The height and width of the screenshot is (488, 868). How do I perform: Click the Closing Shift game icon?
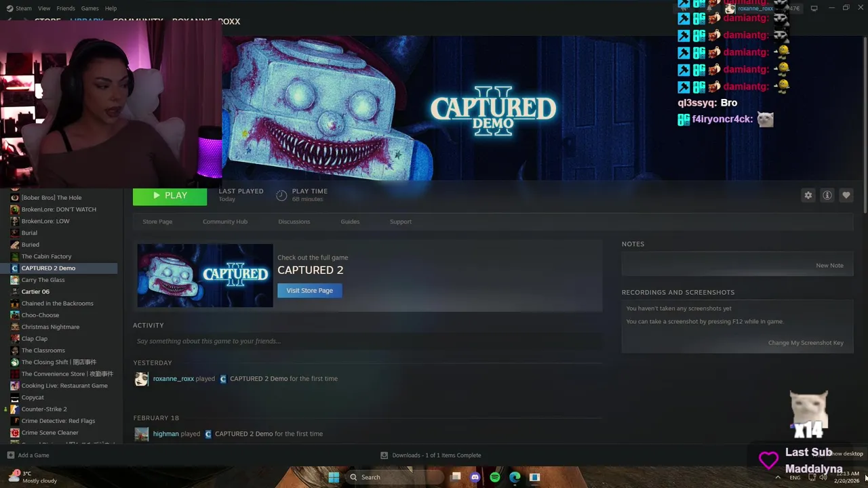point(15,362)
